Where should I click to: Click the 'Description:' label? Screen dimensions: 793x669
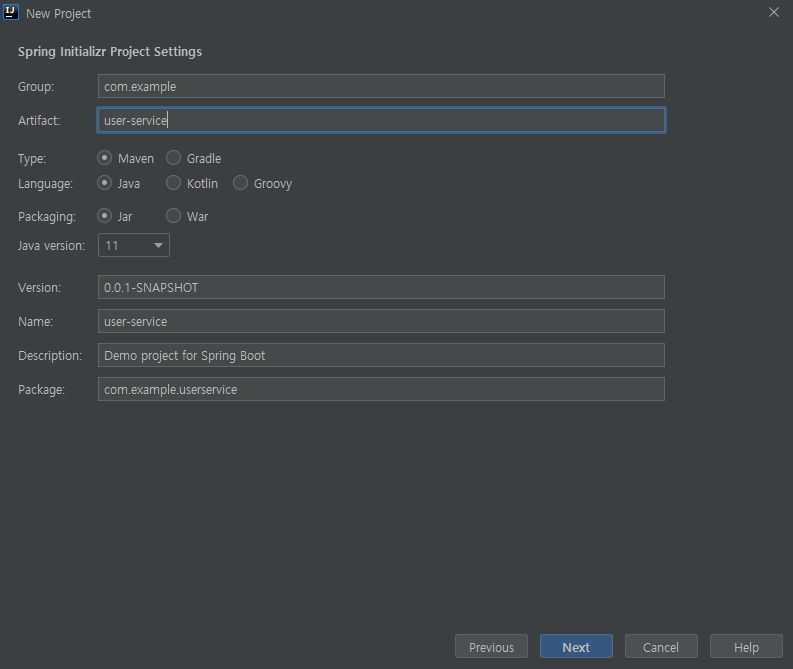(50, 356)
